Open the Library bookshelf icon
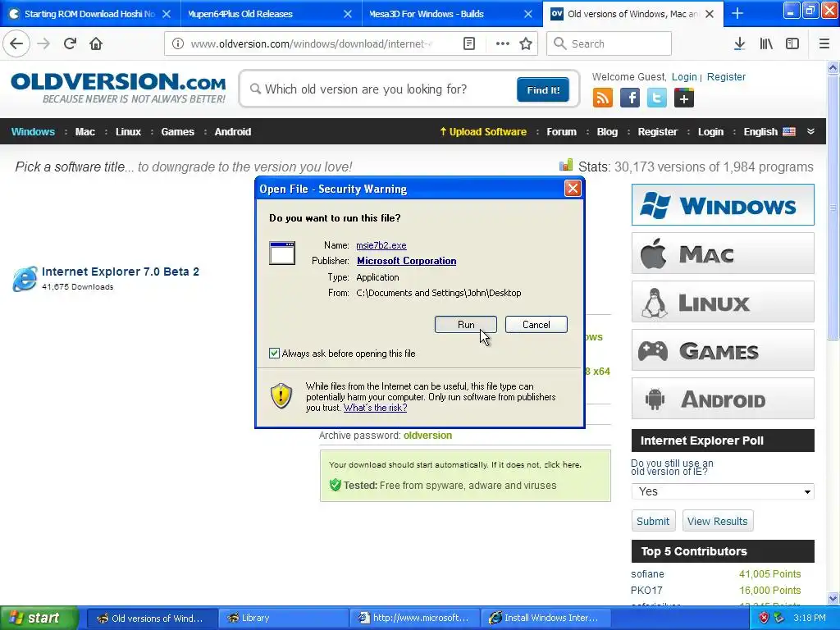 (x=766, y=43)
